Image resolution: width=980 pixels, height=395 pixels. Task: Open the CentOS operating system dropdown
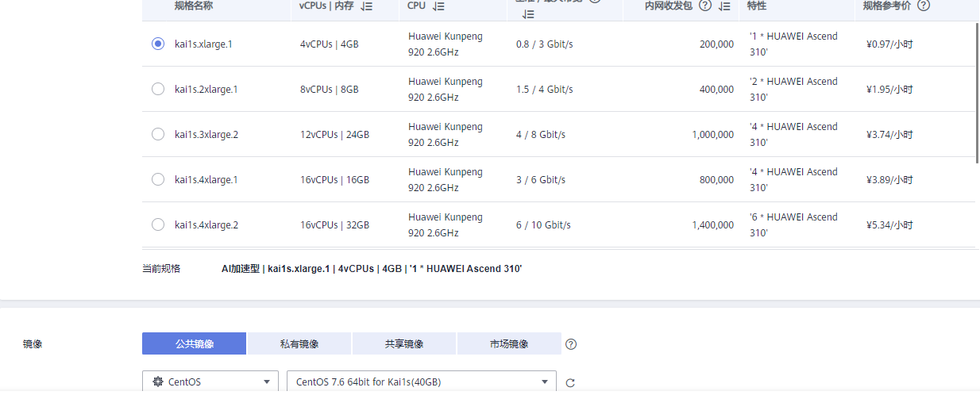(x=210, y=382)
